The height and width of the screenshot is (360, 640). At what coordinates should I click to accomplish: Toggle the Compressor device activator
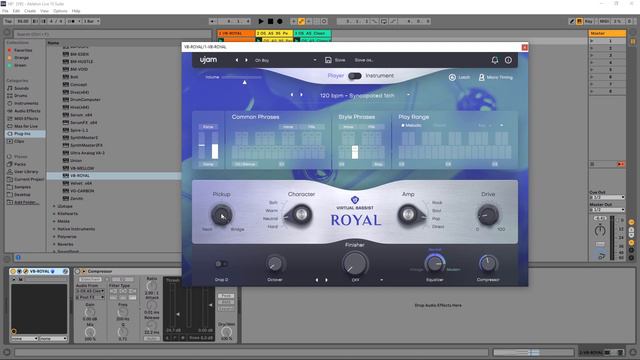point(78,271)
